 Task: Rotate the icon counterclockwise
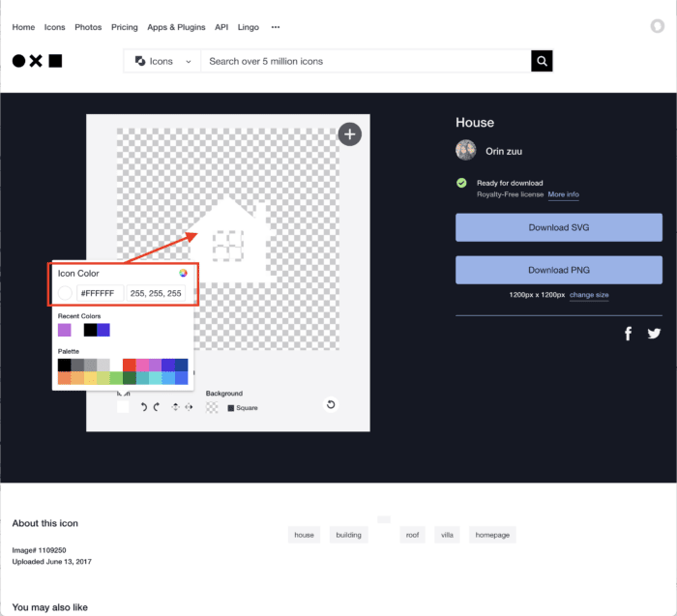point(144,407)
